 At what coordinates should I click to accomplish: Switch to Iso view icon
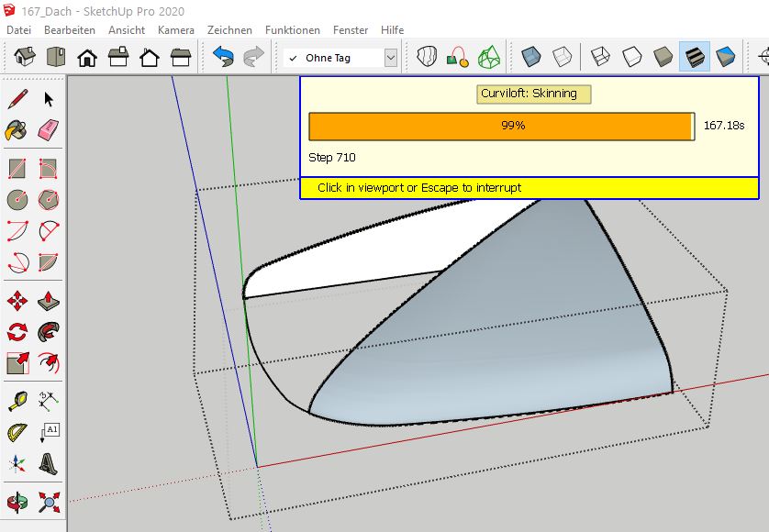(25, 57)
